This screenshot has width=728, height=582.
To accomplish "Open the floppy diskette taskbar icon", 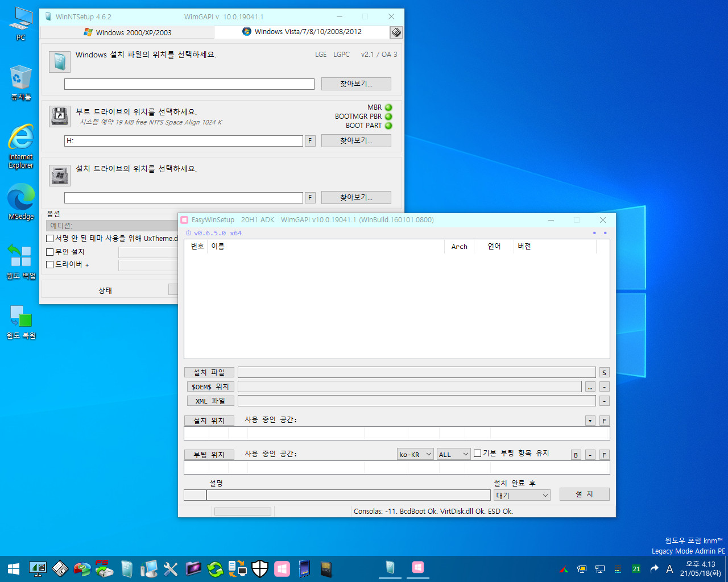I will coord(60,568).
